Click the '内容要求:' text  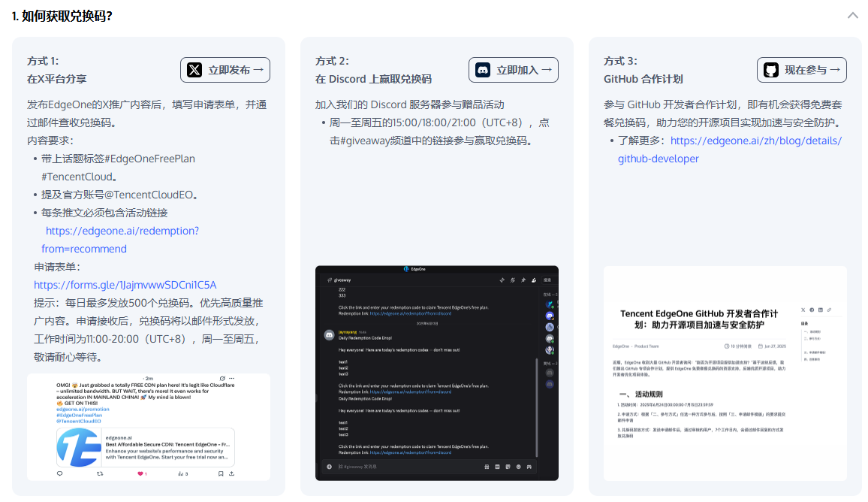tap(50, 141)
